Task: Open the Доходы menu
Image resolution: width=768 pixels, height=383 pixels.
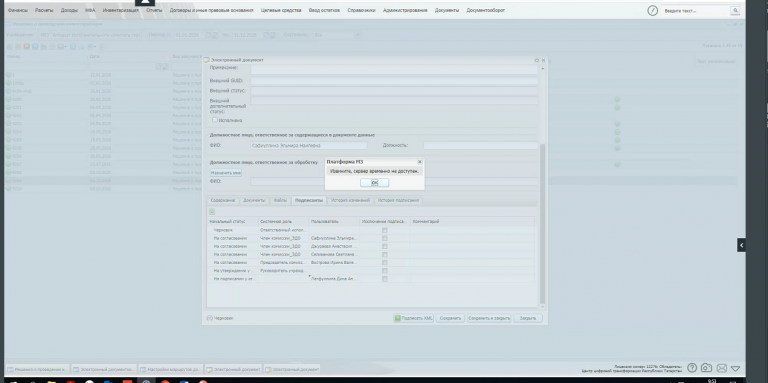Action: coord(69,10)
